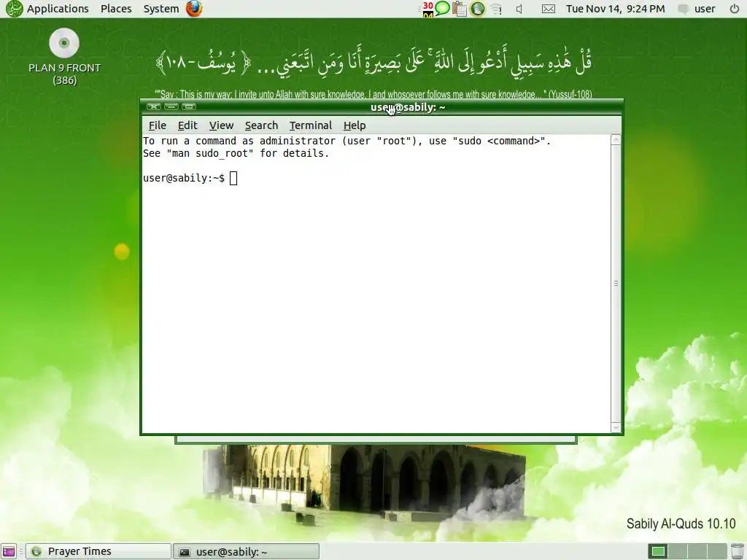The height and width of the screenshot is (560, 747).
Task: Open the Terminal menu
Action: tap(311, 125)
